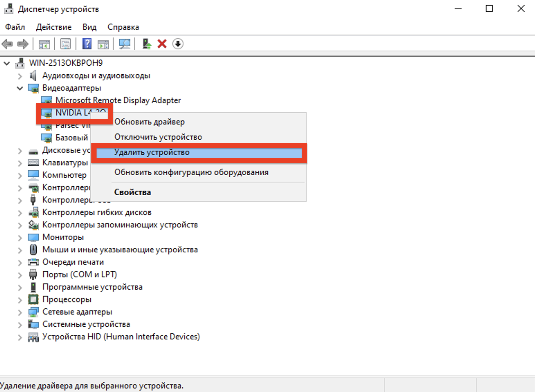
Task: Expand the Мониторы node
Action: pyautogui.click(x=20, y=237)
